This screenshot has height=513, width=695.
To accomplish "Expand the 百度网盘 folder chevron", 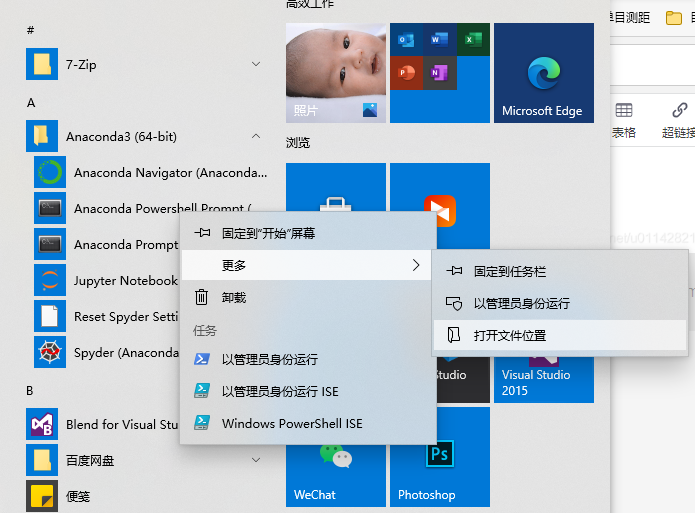I will tap(256, 460).
